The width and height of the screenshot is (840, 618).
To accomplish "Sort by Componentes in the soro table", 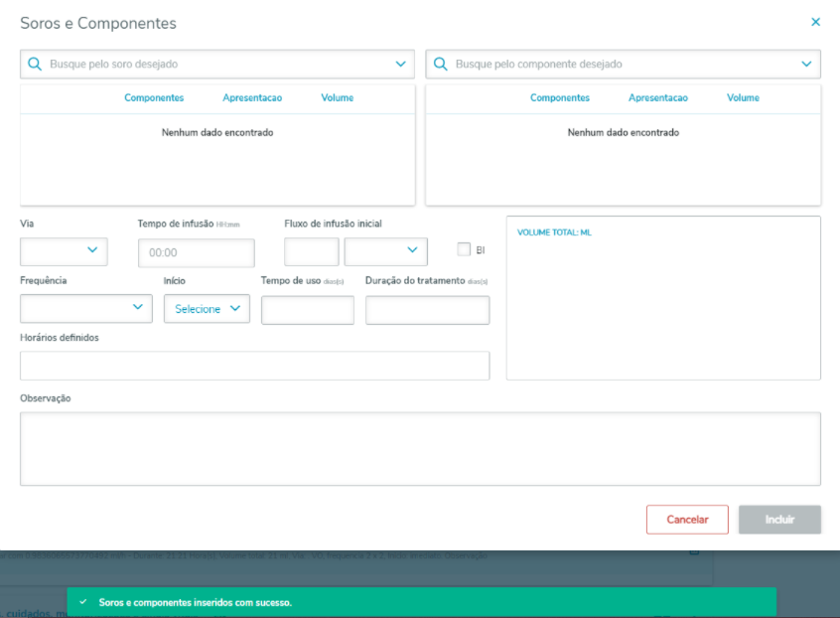I will (x=154, y=97).
